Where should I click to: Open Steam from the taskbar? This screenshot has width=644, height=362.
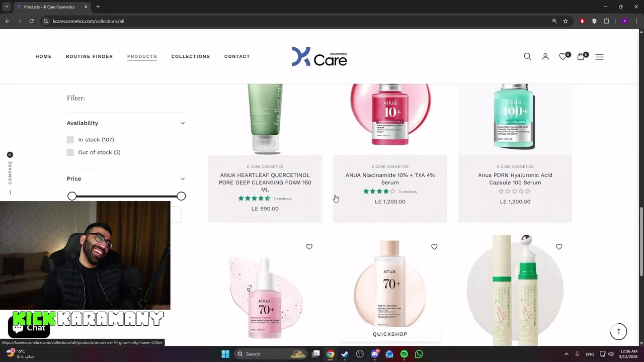coord(345,354)
